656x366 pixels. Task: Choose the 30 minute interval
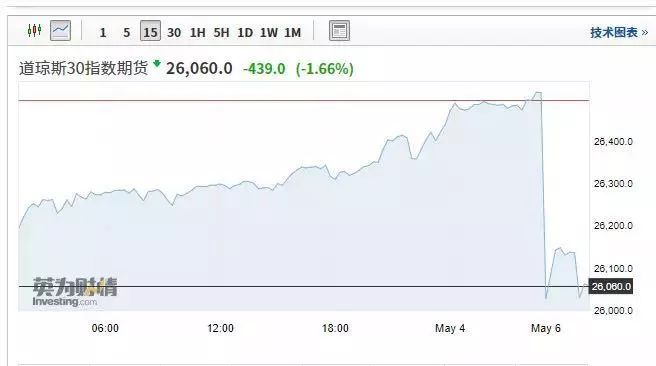(174, 33)
